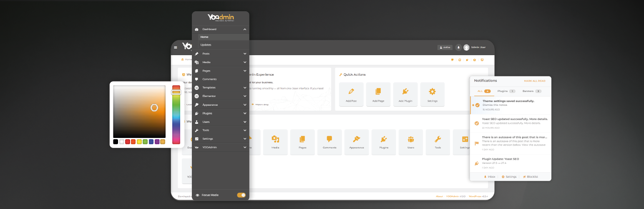Toggle the Focus Mode switch
Image resolution: width=644 pixels, height=209 pixels.
tap(241, 195)
